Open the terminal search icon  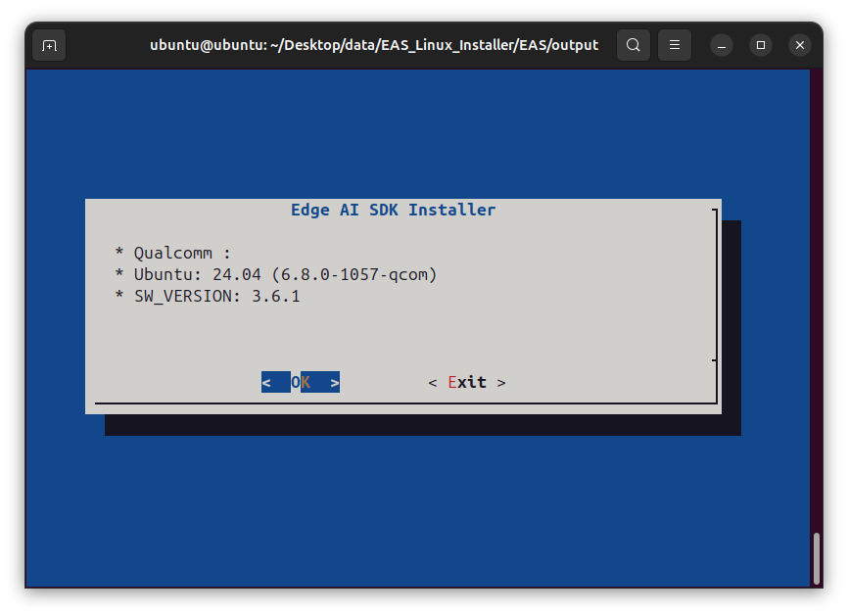pyautogui.click(x=634, y=45)
